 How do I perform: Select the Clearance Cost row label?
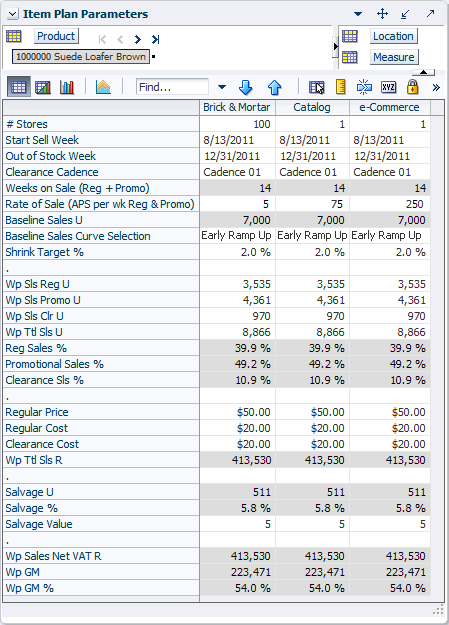pos(101,444)
